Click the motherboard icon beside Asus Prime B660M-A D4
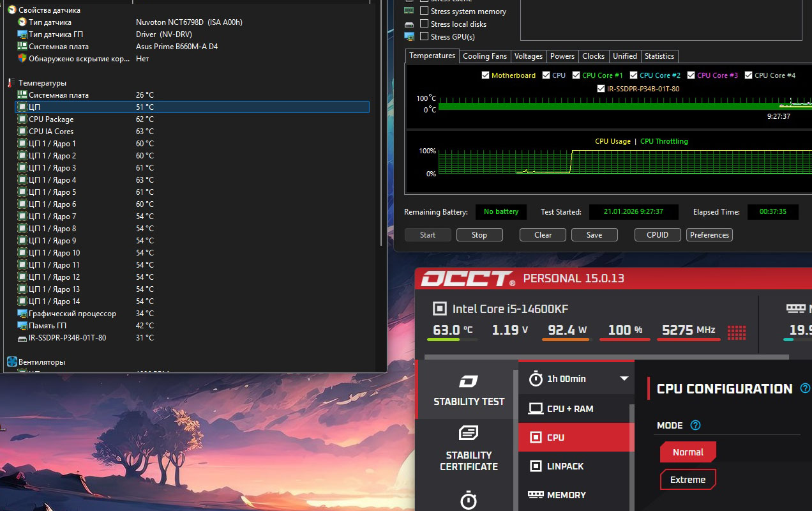 22,47
